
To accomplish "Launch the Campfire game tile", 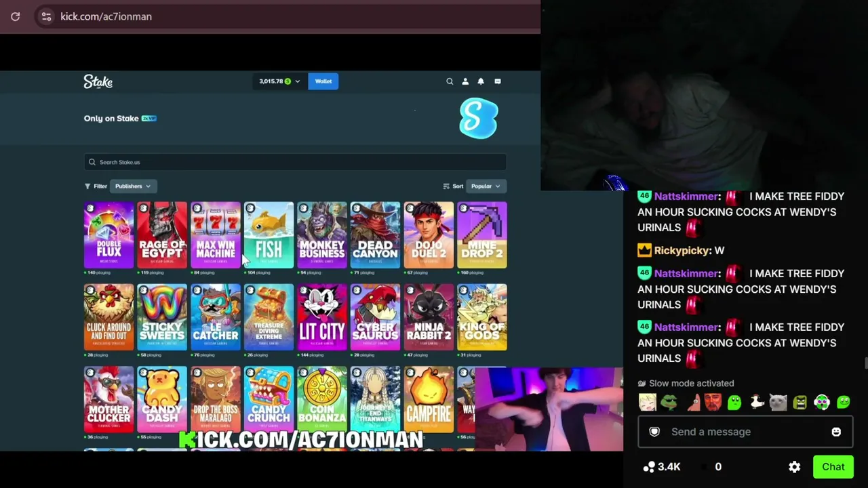I will pyautogui.click(x=429, y=399).
